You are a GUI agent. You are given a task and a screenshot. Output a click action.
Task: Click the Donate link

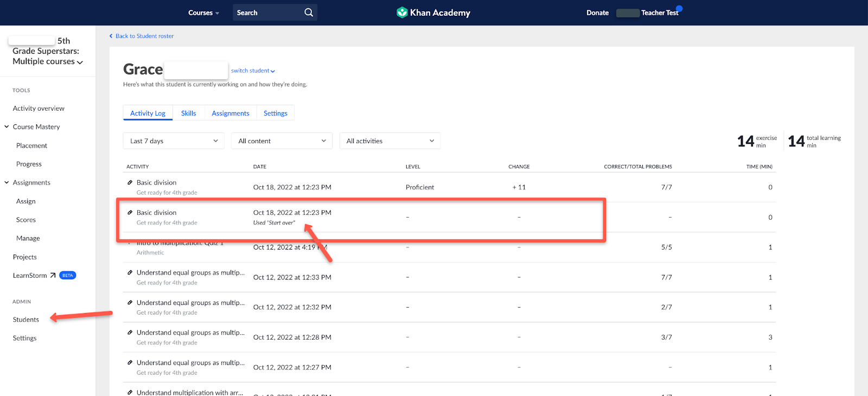click(x=597, y=12)
